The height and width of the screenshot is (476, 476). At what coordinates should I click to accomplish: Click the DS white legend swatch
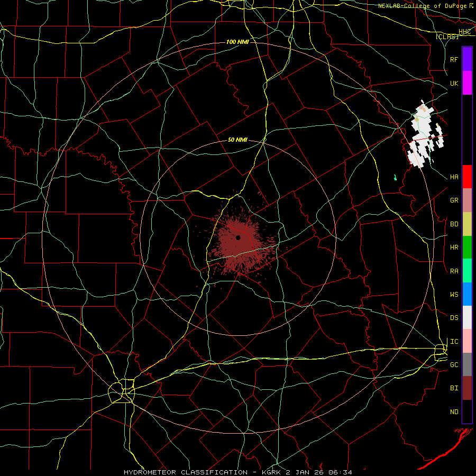tap(467, 317)
